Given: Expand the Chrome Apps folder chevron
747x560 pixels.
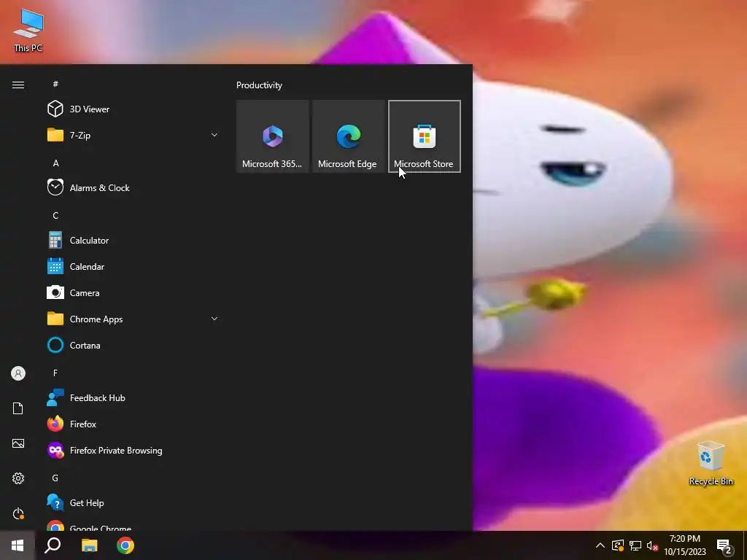Looking at the screenshot, I should coord(214,319).
